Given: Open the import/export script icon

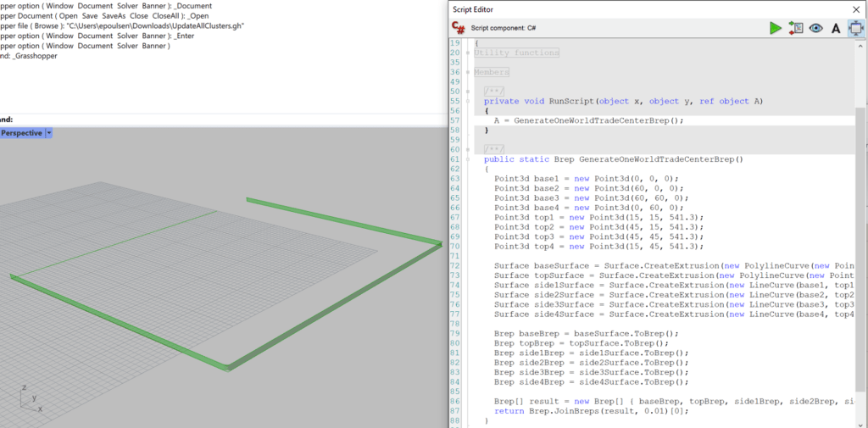Looking at the screenshot, I should click(x=796, y=28).
